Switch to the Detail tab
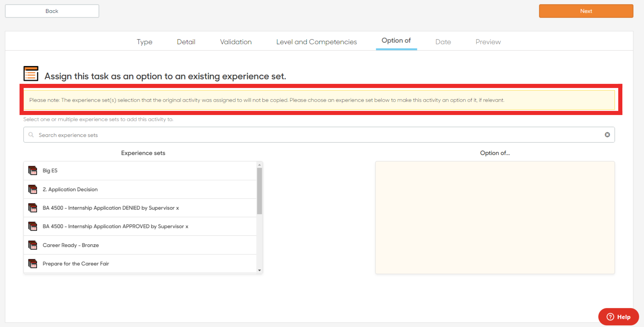 pos(186,42)
